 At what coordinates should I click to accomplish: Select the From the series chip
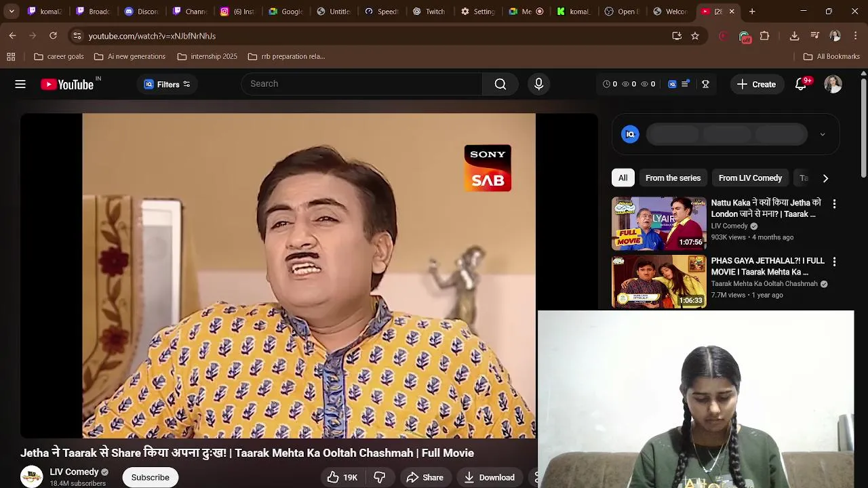click(673, 178)
